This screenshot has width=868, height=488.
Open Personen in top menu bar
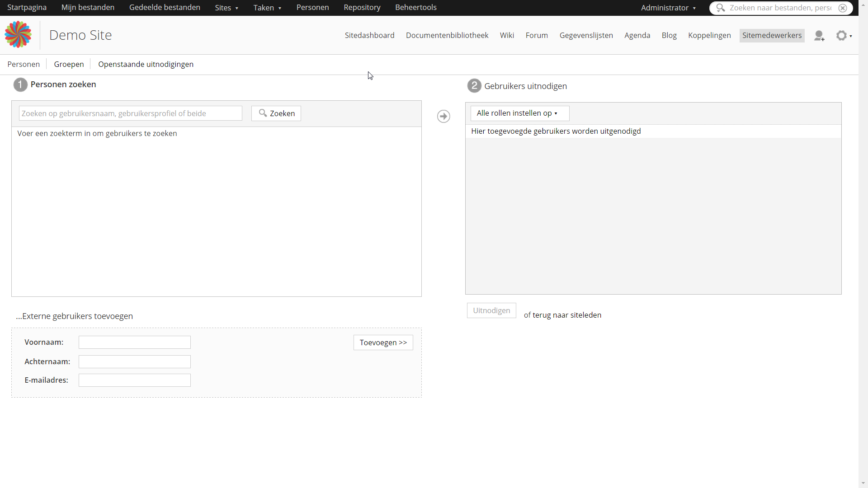312,8
